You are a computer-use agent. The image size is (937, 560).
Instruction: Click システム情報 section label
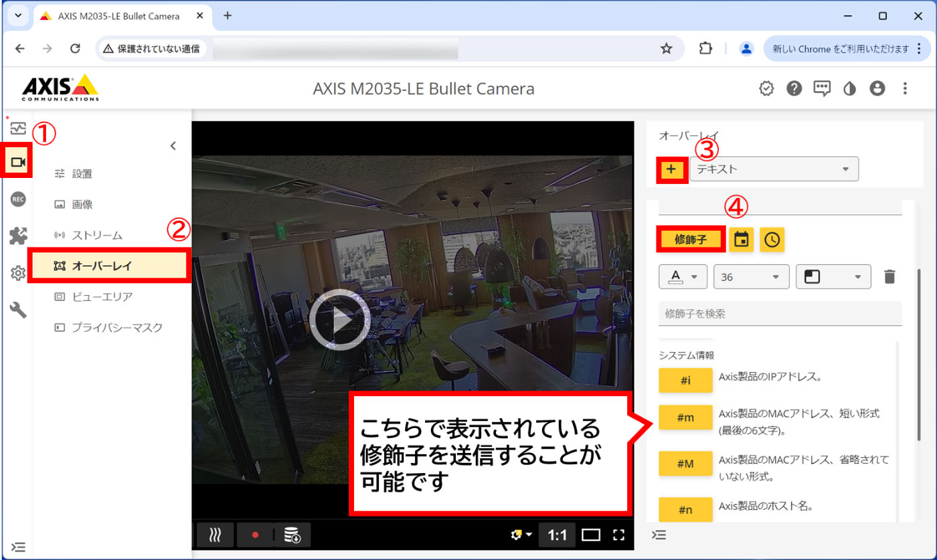(x=687, y=355)
